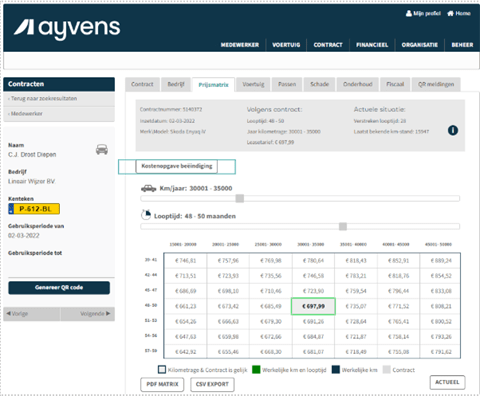Image resolution: width=480 pixels, height=396 pixels.
Task: Select price cell € 685,49
Action: tap(271, 306)
